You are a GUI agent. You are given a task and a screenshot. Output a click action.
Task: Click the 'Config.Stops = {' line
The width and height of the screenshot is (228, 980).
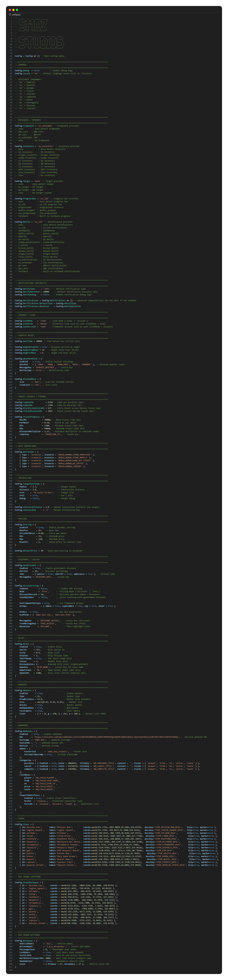[x=24, y=824]
